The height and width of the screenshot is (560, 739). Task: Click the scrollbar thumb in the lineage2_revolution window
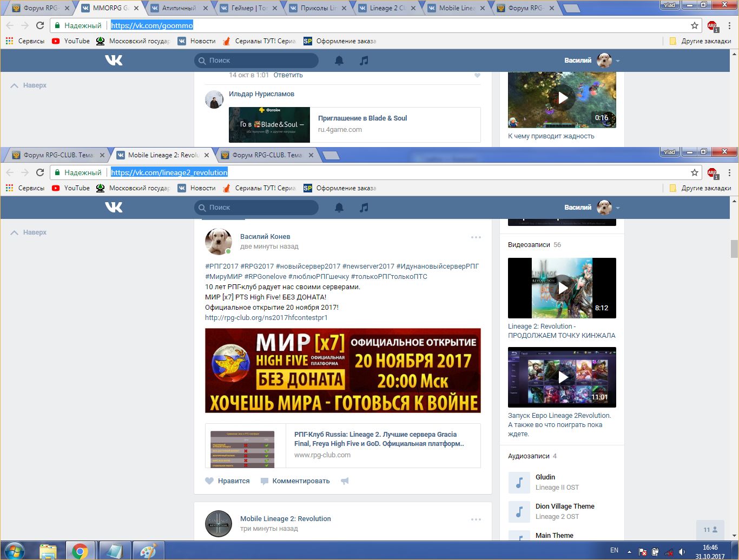[x=734, y=249]
